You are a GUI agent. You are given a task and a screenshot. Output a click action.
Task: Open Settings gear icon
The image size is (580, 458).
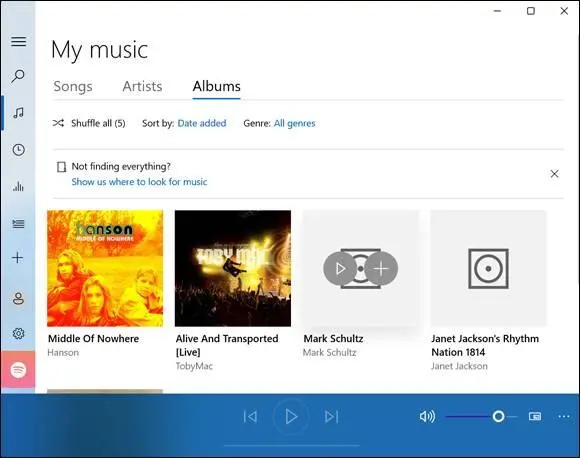18,333
